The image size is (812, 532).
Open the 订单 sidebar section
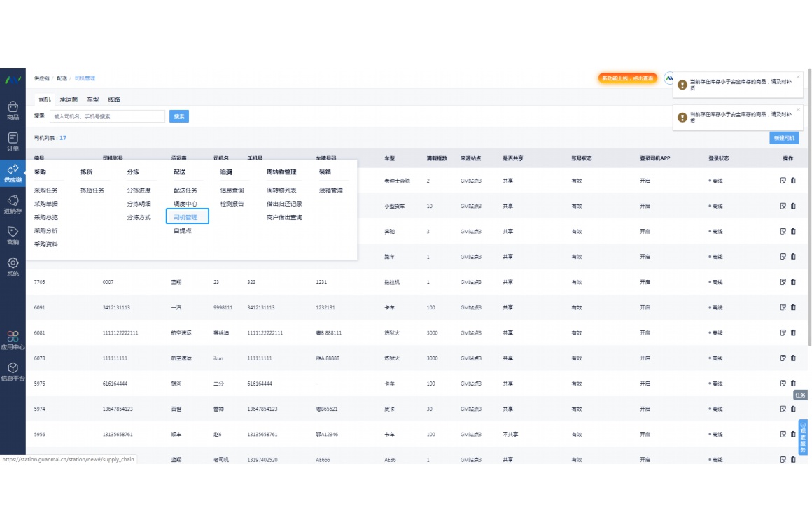pyautogui.click(x=13, y=141)
